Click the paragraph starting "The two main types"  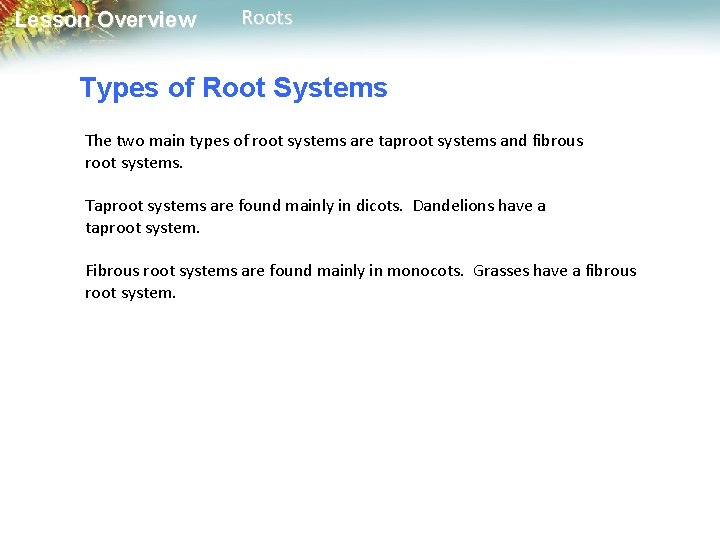click(x=334, y=152)
